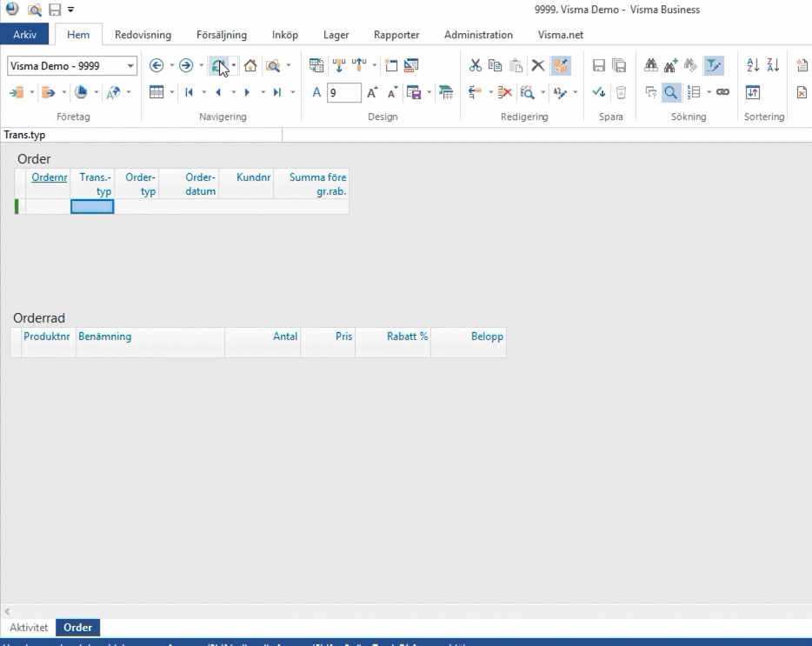Open the Arkiv file button
This screenshot has width=812, height=646.
25,35
